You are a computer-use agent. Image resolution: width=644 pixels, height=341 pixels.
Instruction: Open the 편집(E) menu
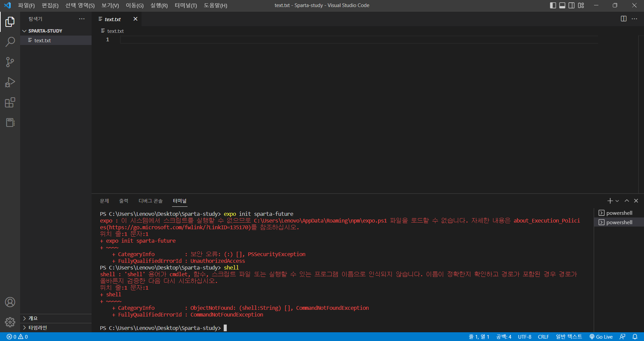[50, 5]
